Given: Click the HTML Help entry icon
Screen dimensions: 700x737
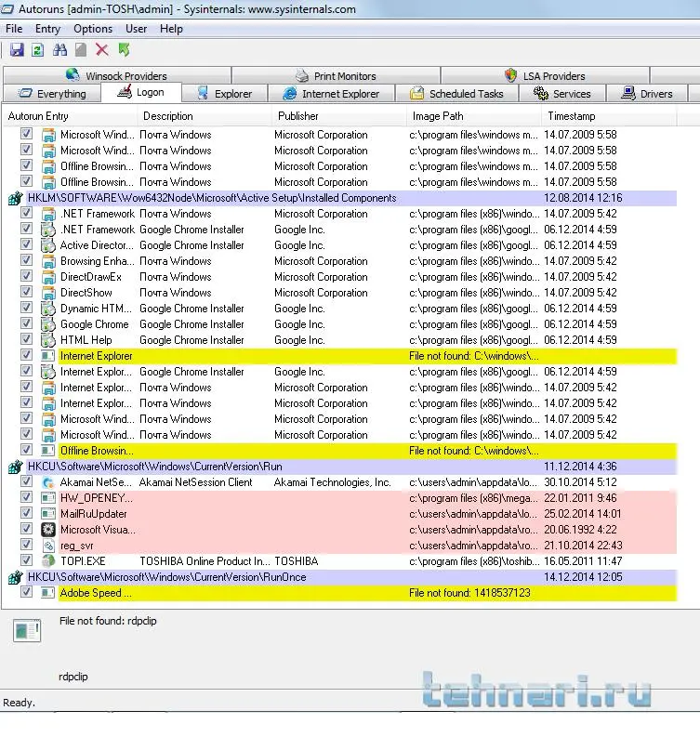Looking at the screenshot, I should (x=48, y=340).
